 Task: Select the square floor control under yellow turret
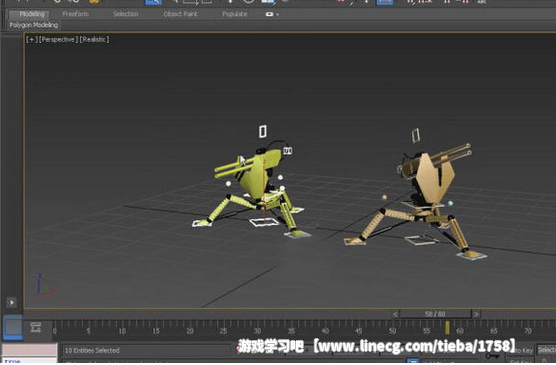tap(264, 222)
